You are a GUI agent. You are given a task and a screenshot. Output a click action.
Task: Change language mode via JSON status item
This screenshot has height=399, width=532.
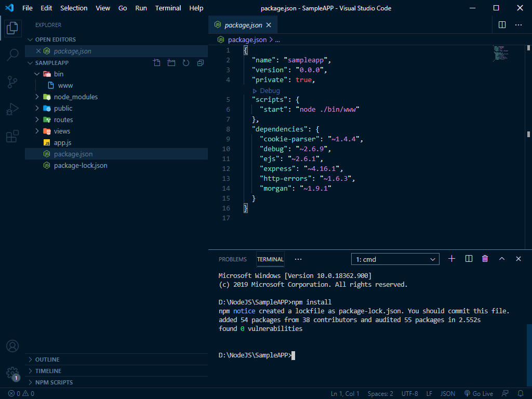coord(447,394)
